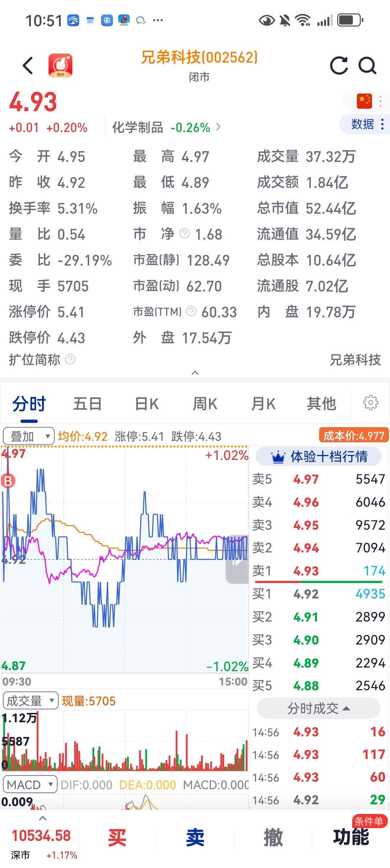Tap the back arrow

click(x=28, y=65)
